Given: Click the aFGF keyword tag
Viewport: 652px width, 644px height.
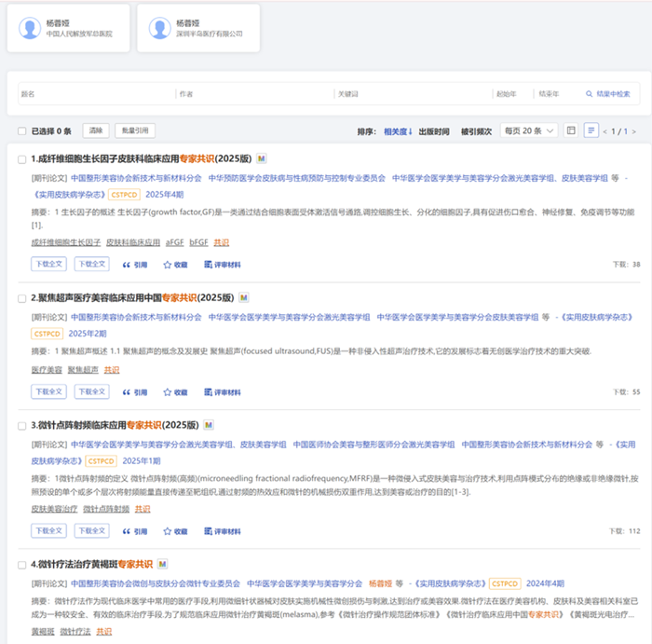Looking at the screenshot, I should [x=175, y=242].
